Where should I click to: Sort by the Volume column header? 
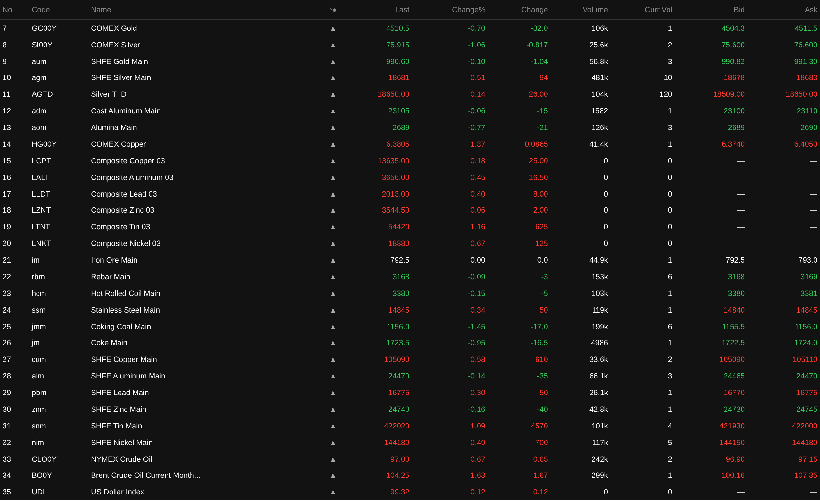pyautogui.click(x=595, y=10)
